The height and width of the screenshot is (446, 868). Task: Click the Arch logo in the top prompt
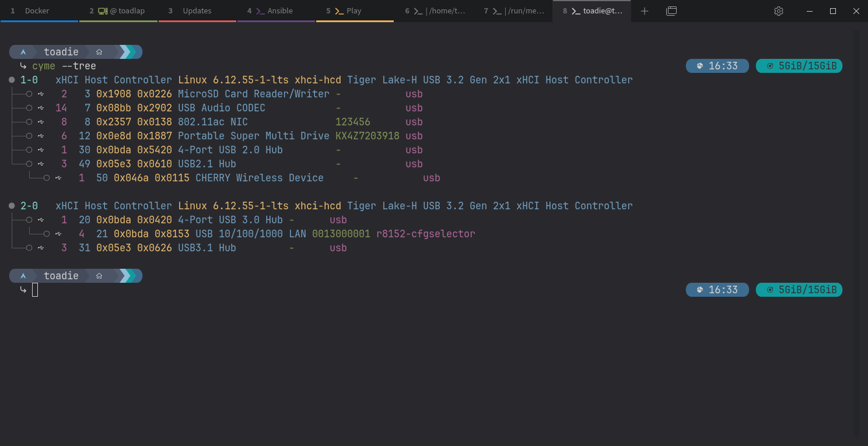coord(23,52)
